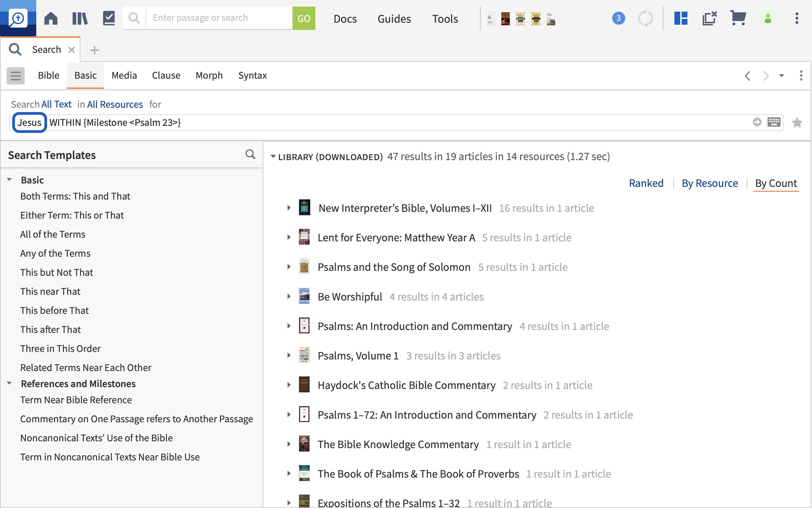Open the Home page icon
Viewport: 812px width, 508px height.
pyautogui.click(x=51, y=18)
